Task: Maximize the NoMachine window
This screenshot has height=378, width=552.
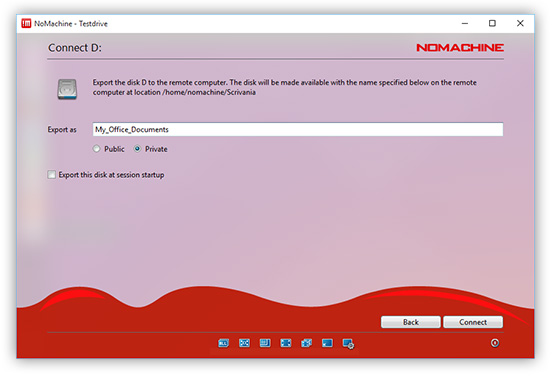Action: pyautogui.click(x=493, y=23)
